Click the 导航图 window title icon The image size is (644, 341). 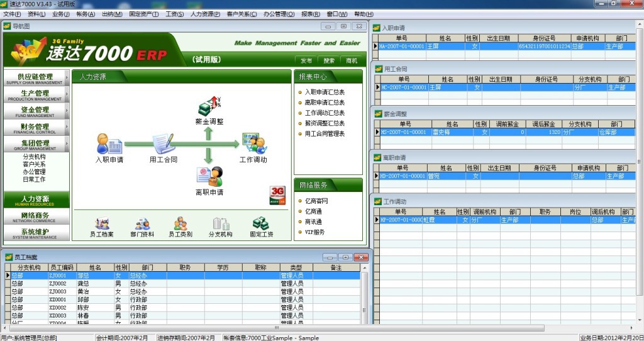[7, 26]
